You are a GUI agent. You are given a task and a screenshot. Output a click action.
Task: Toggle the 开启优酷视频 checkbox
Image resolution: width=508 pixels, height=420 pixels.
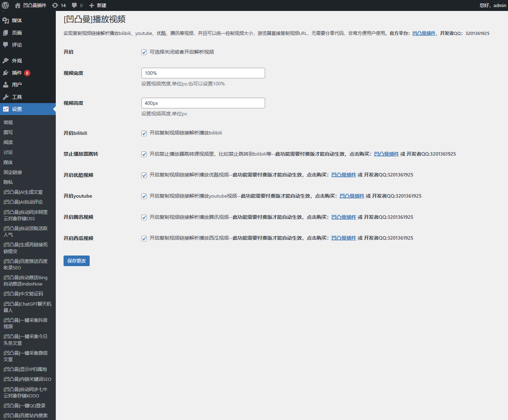[x=144, y=175]
